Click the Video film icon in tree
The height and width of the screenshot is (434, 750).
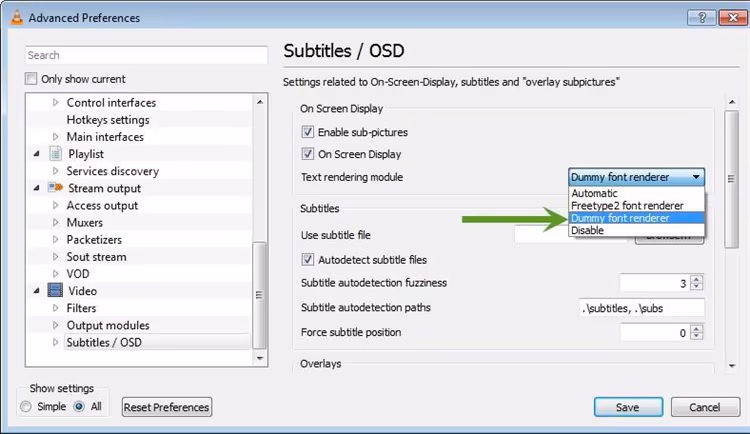pos(55,290)
